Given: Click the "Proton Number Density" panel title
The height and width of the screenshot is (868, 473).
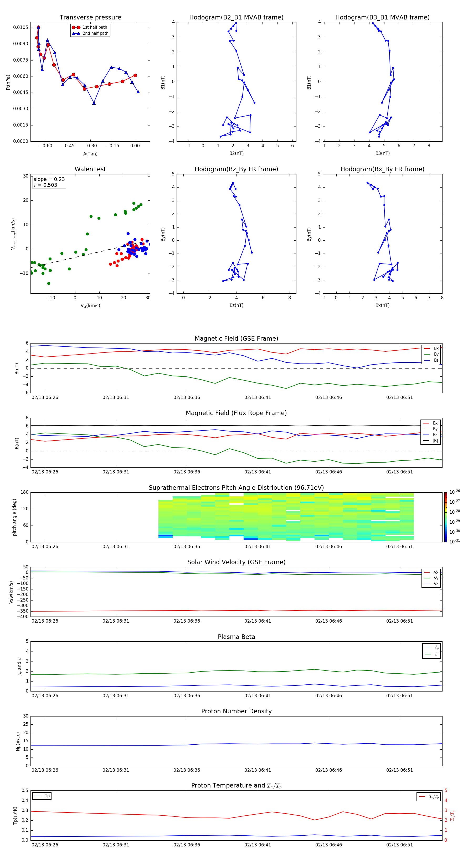Looking at the screenshot, I should tap(236, 711).
